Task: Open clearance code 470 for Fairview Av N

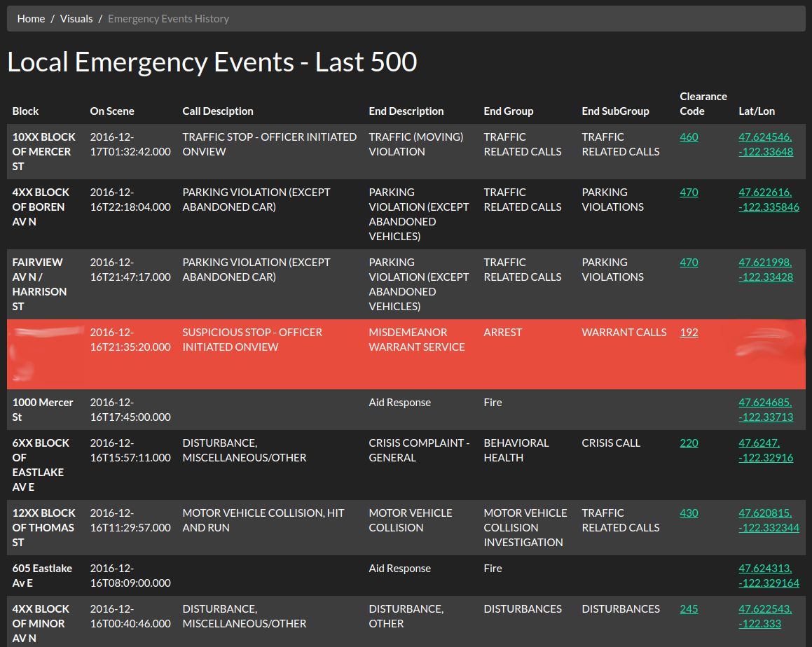Action: pyautogui.click(x=689, y=263)
